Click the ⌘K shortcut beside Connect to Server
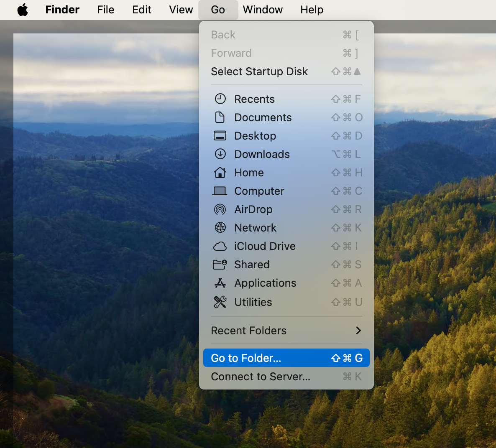The height and width of the screenshot is (448, 496). point(352,376)
